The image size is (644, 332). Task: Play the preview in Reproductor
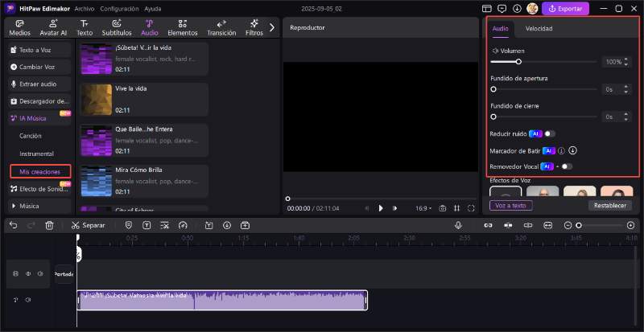click(381, 208)
